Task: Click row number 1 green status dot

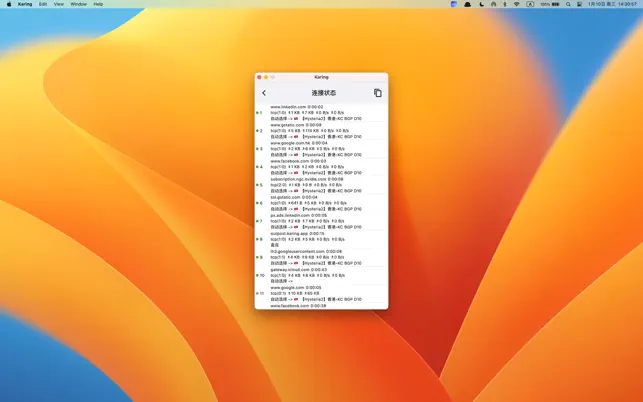Action: (x=257, y=113)
